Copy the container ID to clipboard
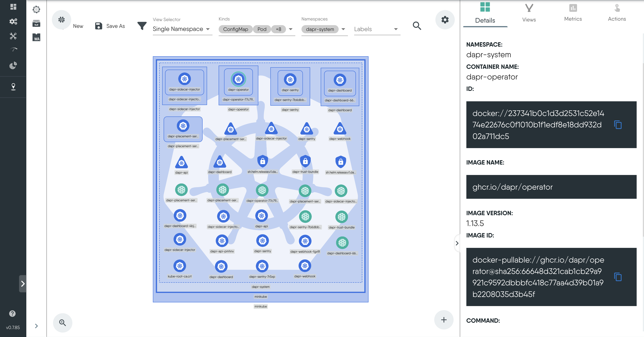The image size is (644, 337). [618, 125]
